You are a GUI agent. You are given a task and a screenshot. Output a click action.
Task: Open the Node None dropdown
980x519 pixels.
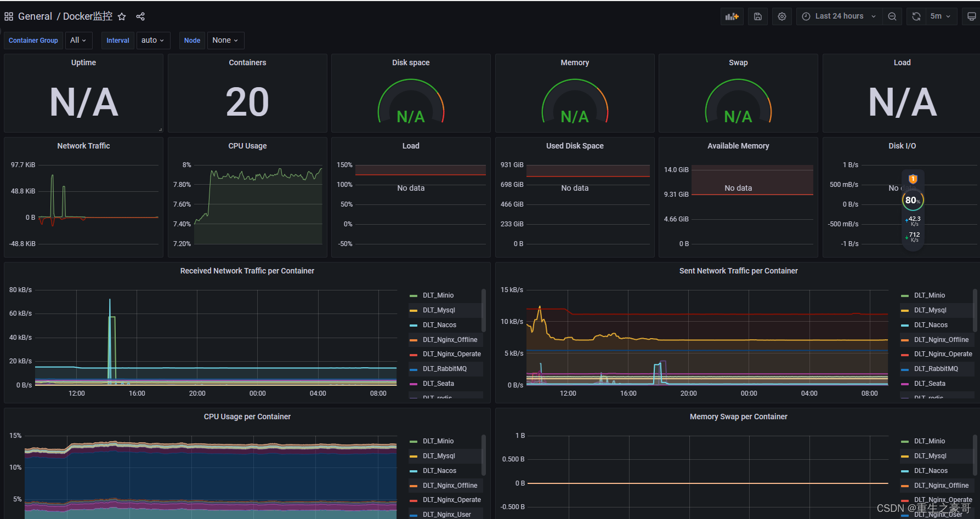(225, 41)
